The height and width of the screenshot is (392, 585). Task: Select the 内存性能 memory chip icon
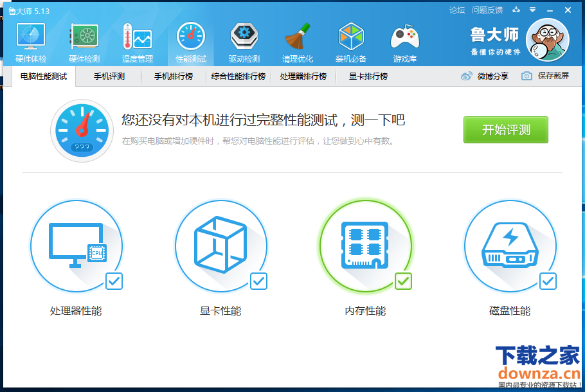tap(366, 246)
